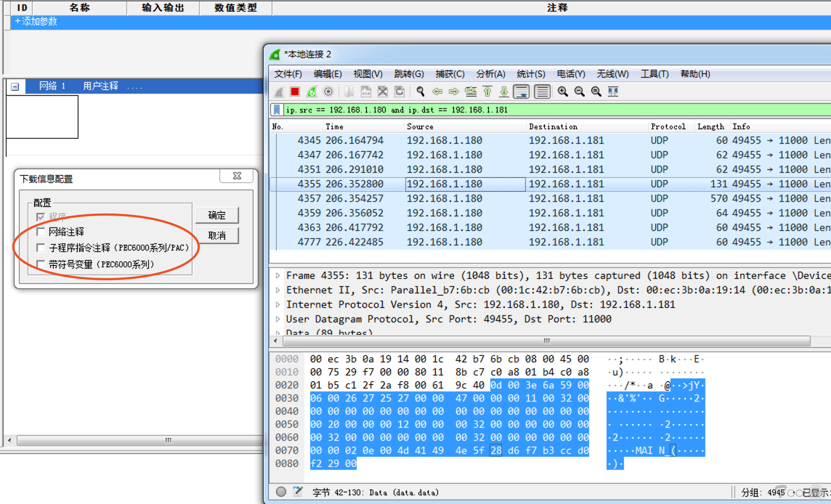Cancel the dialog with 取消
The image size is (831, 504).
click(217, 236)
